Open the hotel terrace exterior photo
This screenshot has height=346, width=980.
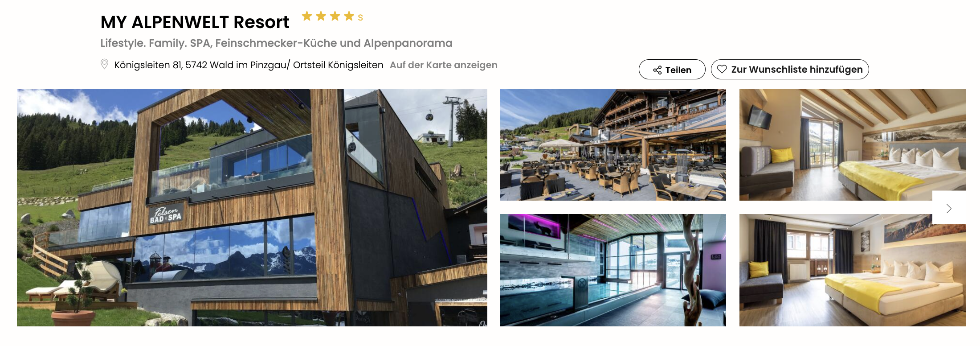(613, 144)
